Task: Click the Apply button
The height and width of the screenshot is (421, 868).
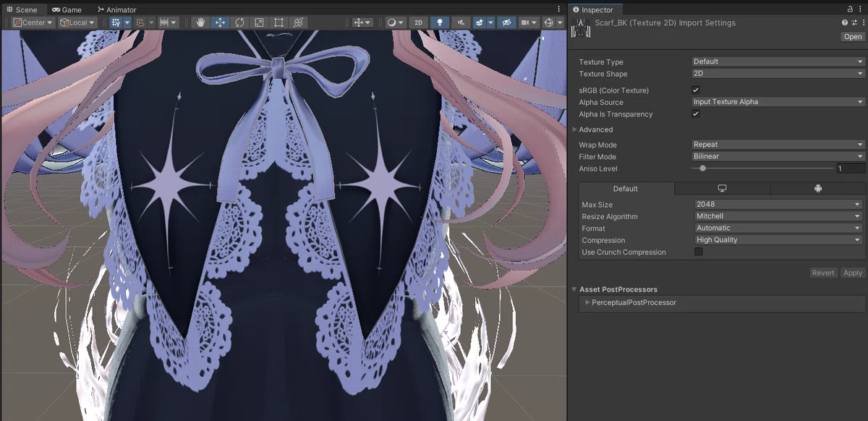Action: click(x=853, y=273)
